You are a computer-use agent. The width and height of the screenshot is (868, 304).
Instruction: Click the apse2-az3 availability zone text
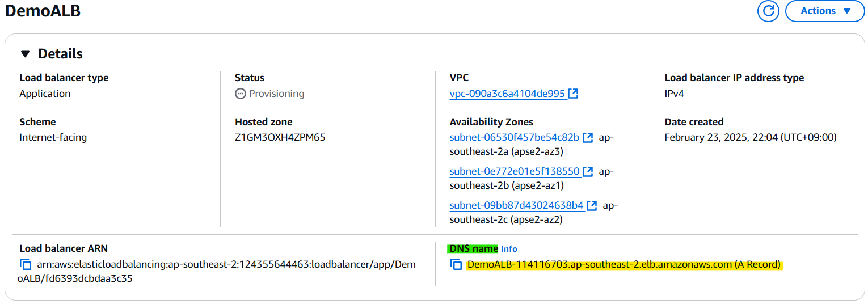pos(537,152)
